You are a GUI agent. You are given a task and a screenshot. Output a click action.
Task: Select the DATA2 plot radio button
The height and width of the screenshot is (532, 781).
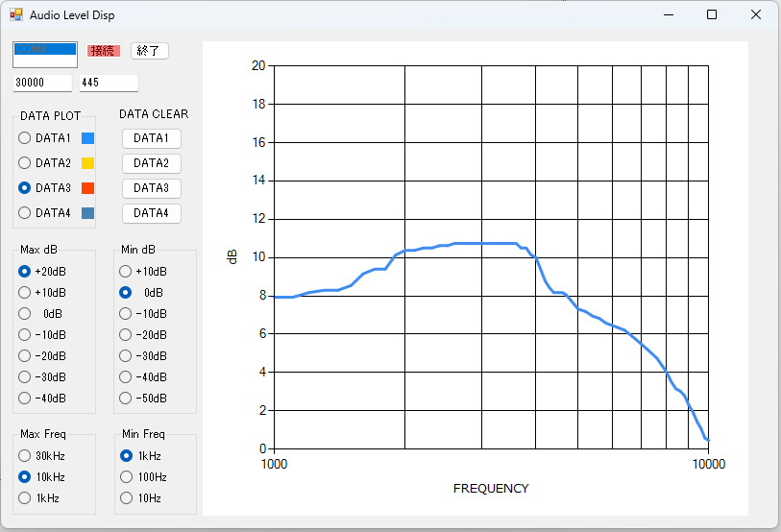click(26, 163)
